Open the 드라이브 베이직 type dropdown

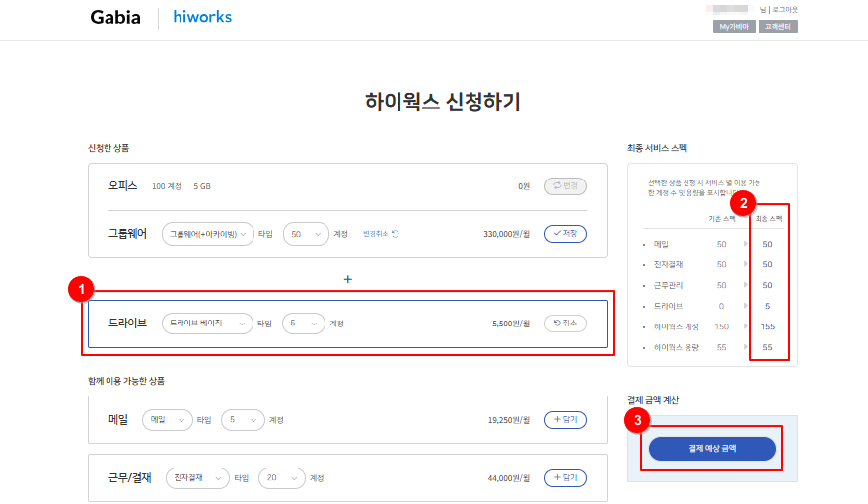[207, 323]
